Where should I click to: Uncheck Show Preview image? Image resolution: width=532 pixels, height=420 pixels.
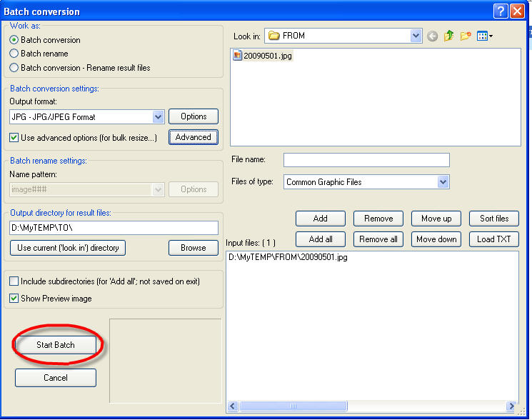(14, 299)
